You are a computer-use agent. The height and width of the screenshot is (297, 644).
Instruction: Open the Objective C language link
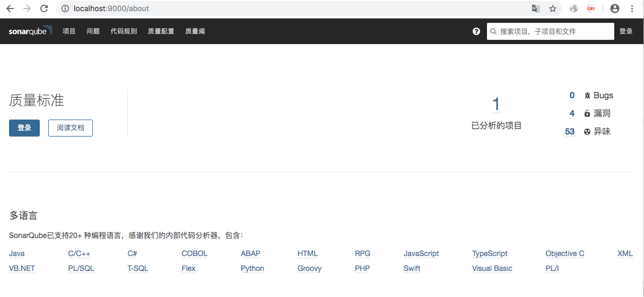point(565,254)
